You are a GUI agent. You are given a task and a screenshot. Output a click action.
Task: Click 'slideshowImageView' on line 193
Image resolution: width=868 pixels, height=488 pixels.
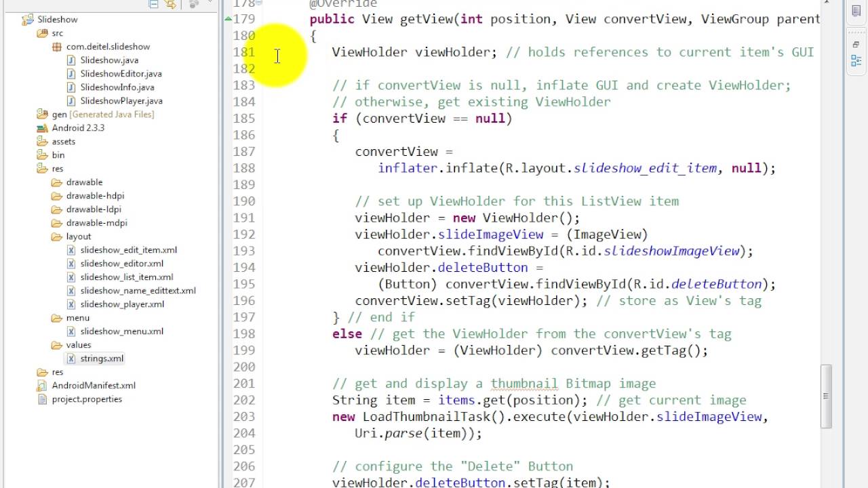pyautogui.click(x=671, y=251)
